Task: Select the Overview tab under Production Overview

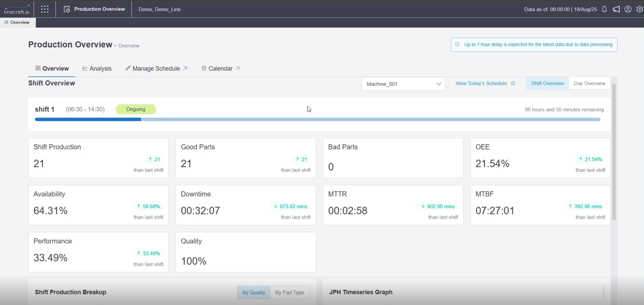Action: click(x=52, y=68)
